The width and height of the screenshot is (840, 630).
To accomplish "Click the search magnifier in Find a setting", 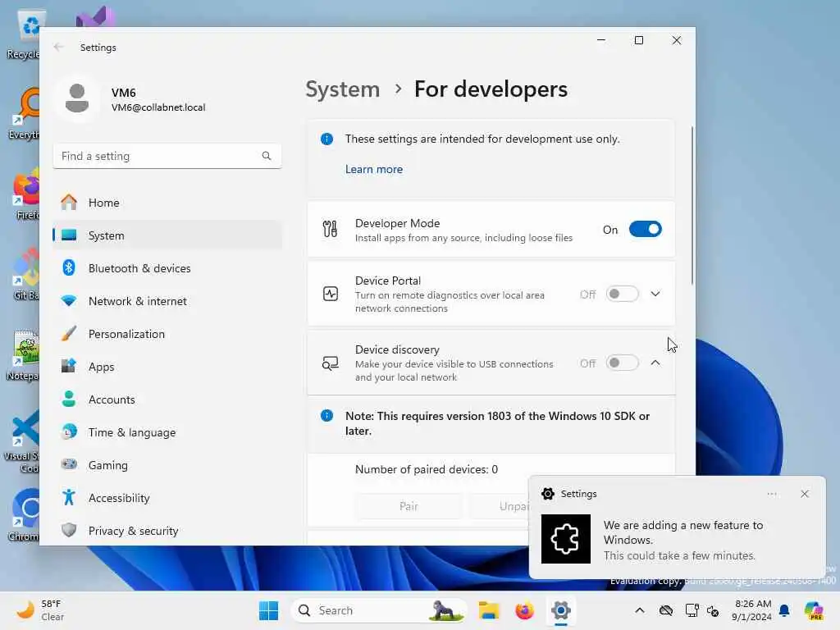I will (x=267, y=156).
